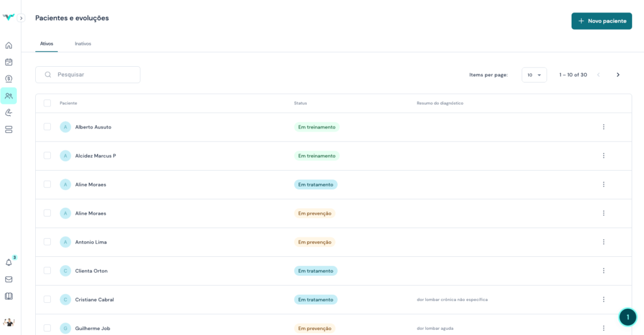Click the patients icon in sidebar
Image resolution: width=644 pixels, height=335 pixels.
pos(9,96)
